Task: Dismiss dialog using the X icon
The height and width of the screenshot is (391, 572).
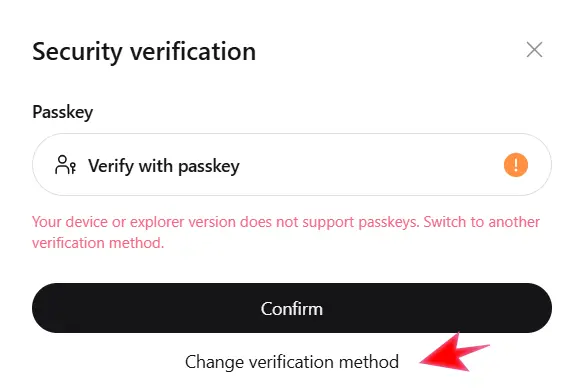Action: coord(534,50)
